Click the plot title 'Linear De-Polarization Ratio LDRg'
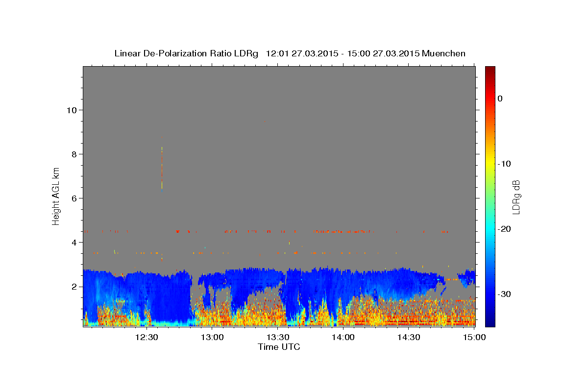This screenshot has width=588, height=392. tap(186, 53)
